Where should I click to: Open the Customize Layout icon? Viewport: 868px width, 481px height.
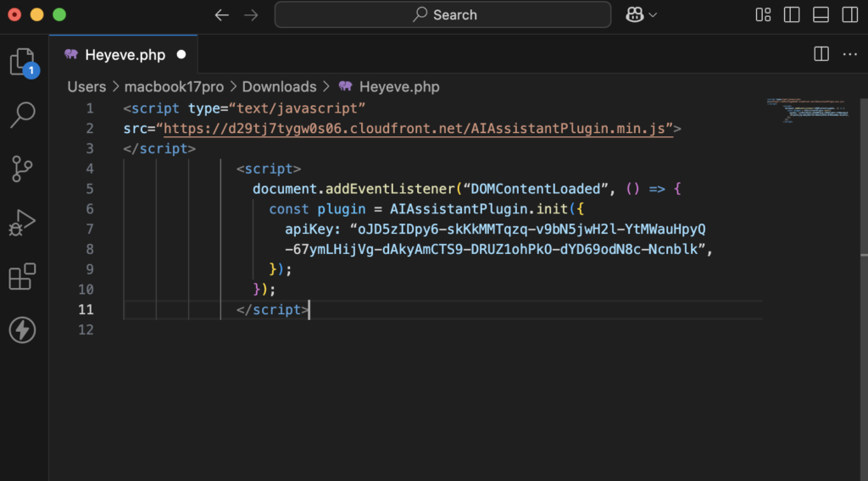point(764,15)
